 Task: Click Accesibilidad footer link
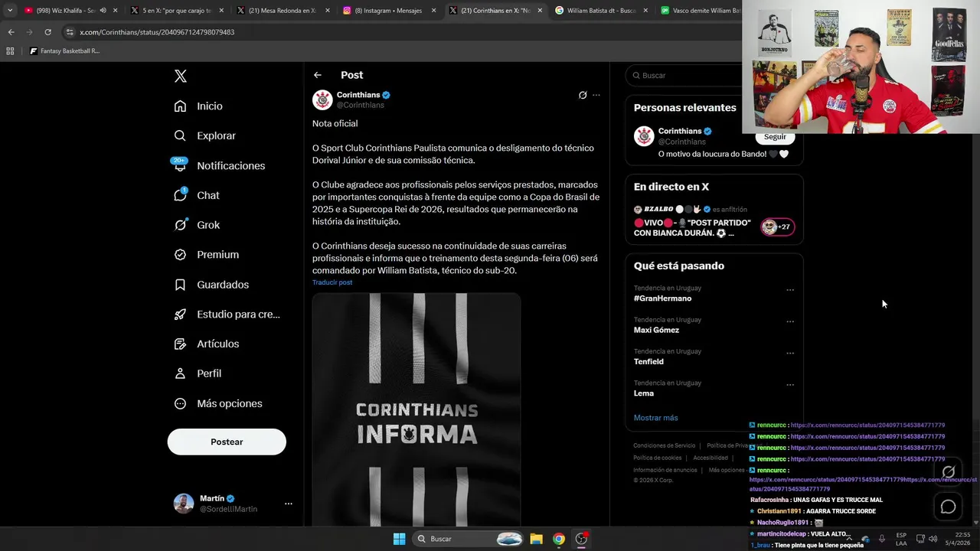710,458
